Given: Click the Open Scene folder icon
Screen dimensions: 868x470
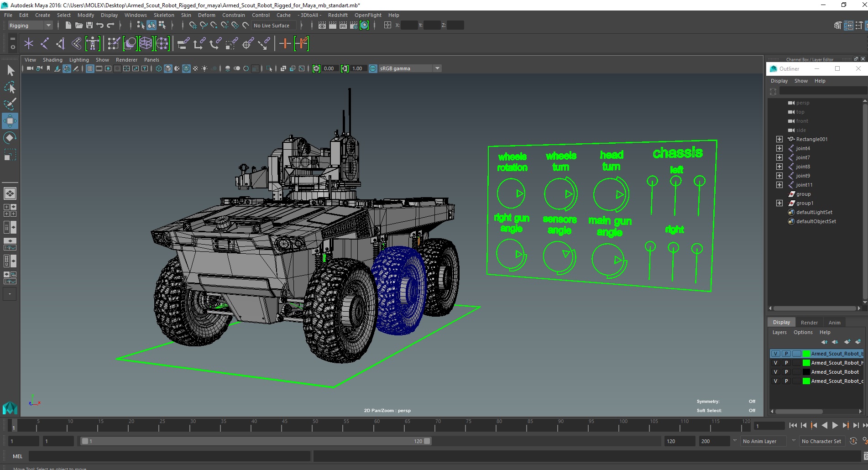Looking at the screenshot, I should 78,25.
